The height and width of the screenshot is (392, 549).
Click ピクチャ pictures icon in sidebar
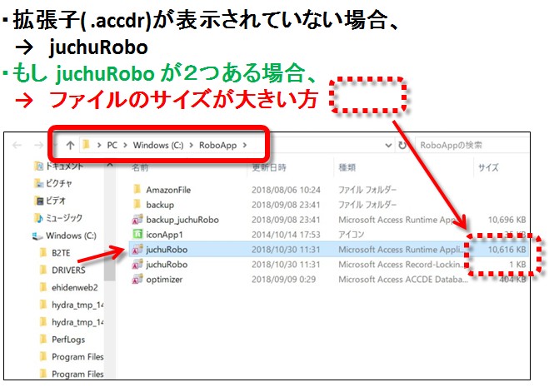[39, 183]
